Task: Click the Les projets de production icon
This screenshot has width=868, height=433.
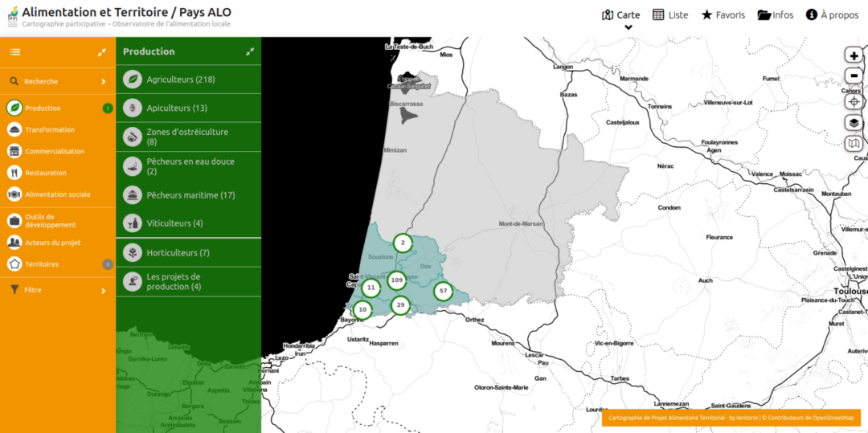Action: pos(133,281)
